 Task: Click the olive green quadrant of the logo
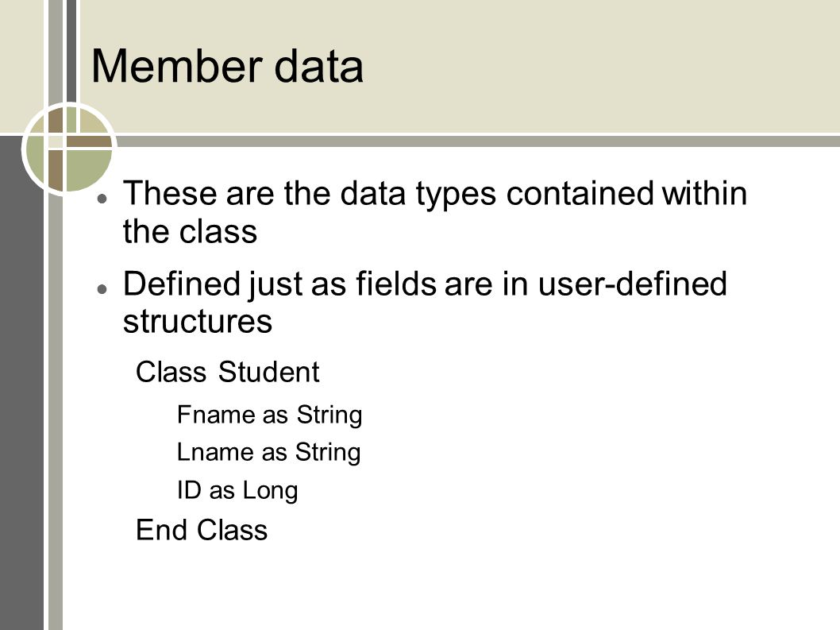[x=89, y=168]
